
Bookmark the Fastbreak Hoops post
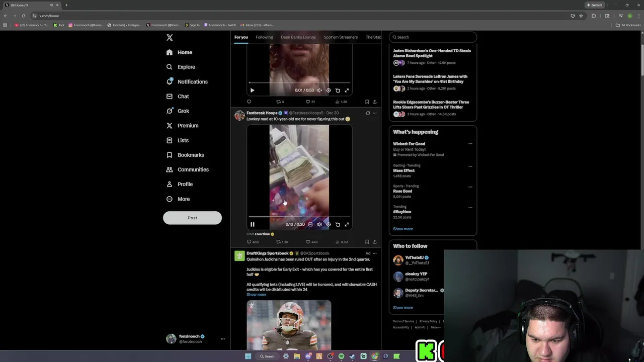tap(367, 242)
